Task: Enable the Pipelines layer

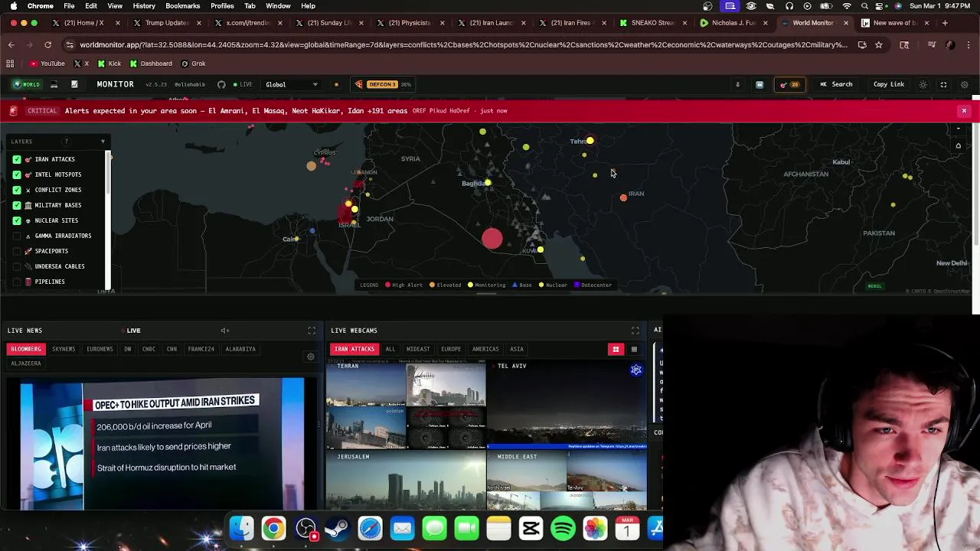Action: pyautogui.click(x=17, y=282)
